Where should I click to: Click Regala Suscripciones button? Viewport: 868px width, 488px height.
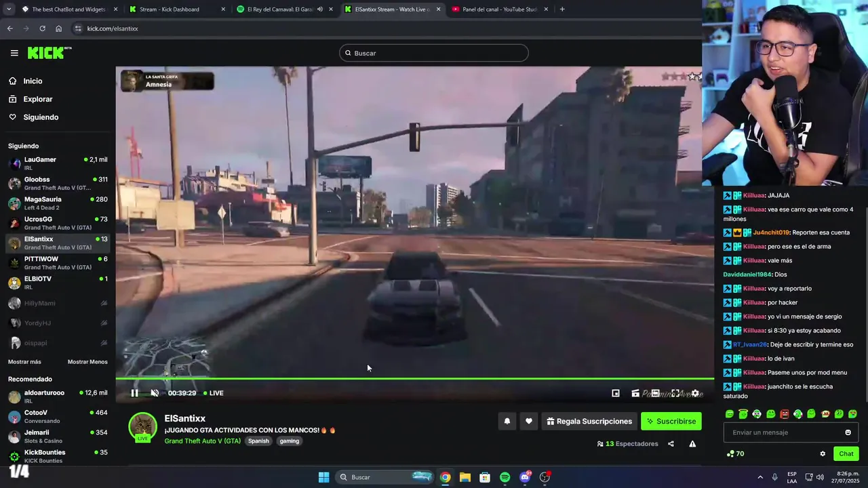pyautogui.click(x=589, y=422)
